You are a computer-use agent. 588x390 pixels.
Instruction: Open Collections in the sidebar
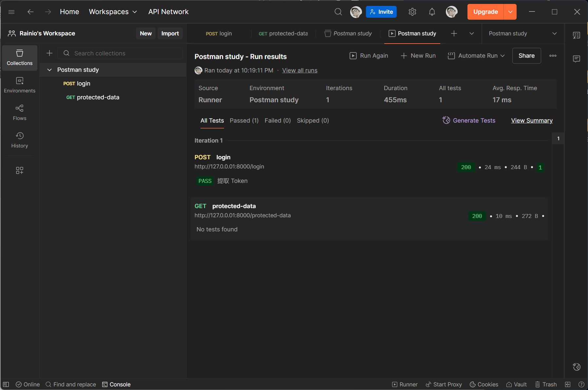pos(20,58)
